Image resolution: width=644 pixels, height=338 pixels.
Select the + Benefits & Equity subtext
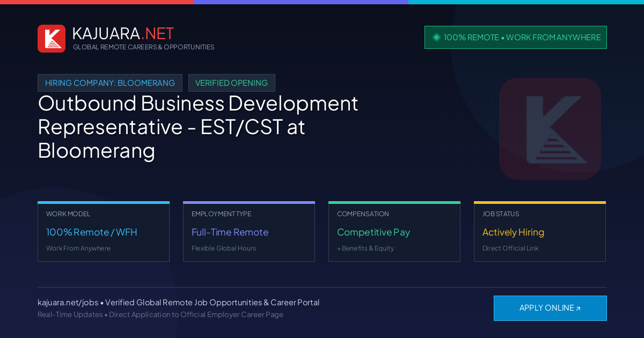(365, 248)
